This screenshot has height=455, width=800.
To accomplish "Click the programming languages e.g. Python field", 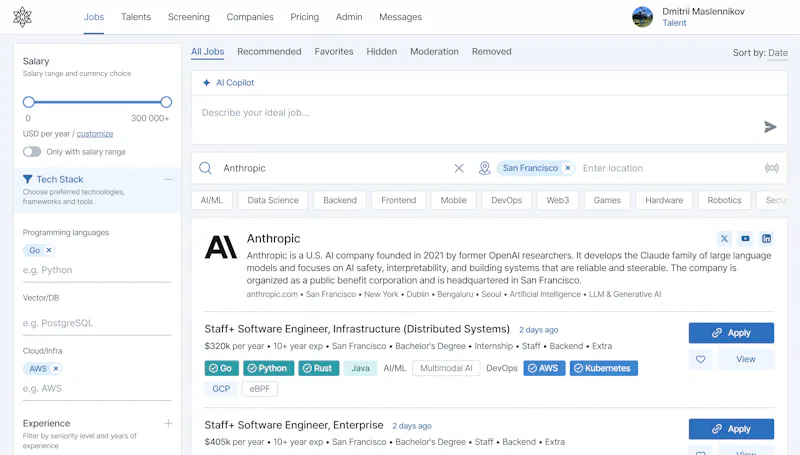I will click(97, 270).
